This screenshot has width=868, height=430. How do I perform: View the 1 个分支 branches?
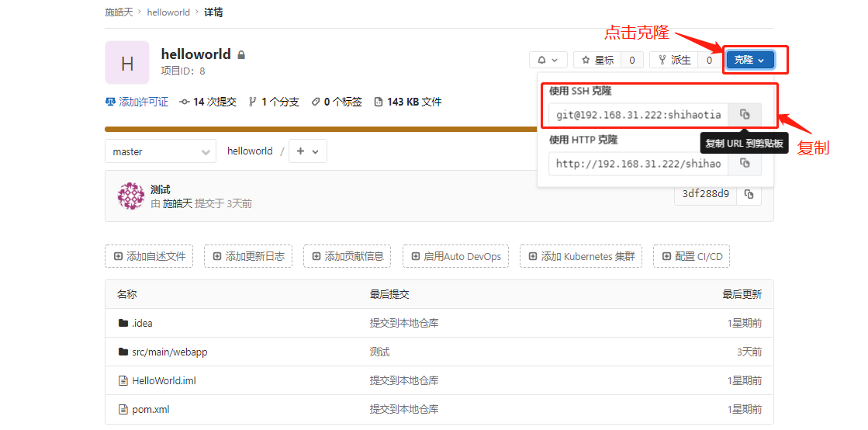tap(274, 102)
